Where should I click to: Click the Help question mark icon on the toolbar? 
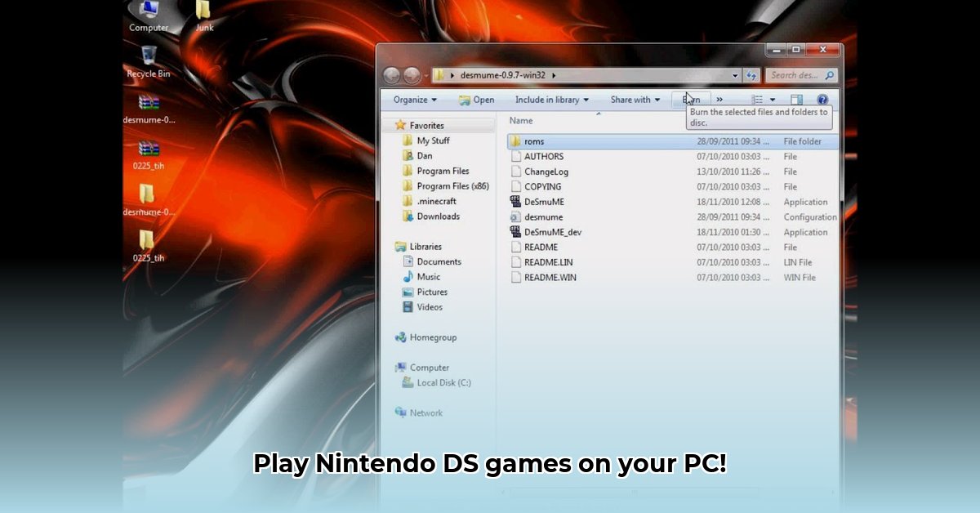822,99
